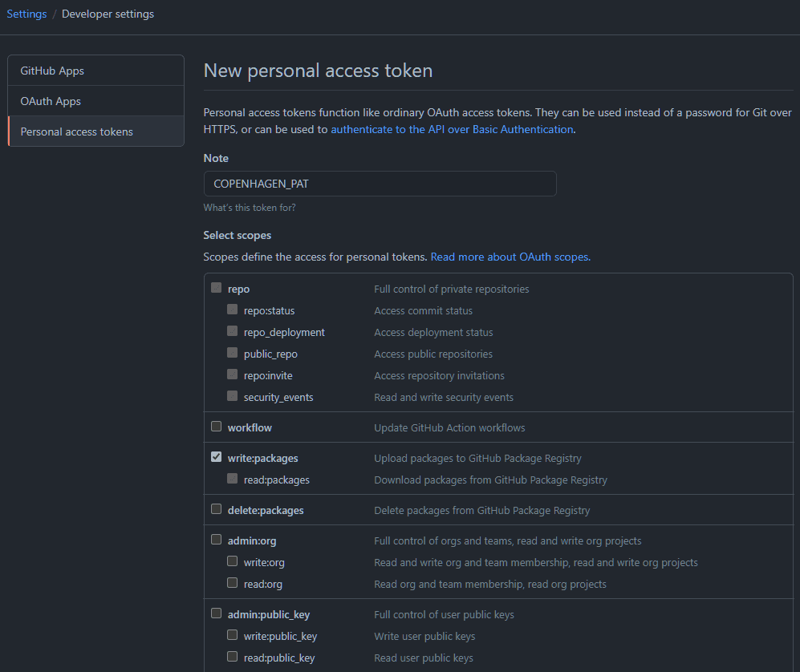The width and height of the screenshot is (800, 672).
Task: Tick the admin:org checkbox
Action: 216,540
